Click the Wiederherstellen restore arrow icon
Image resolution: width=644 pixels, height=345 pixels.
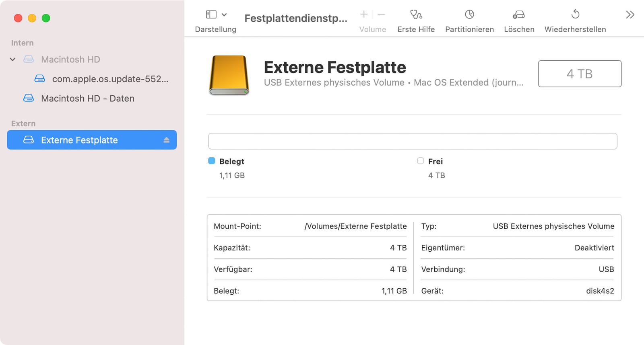(575, 14)
